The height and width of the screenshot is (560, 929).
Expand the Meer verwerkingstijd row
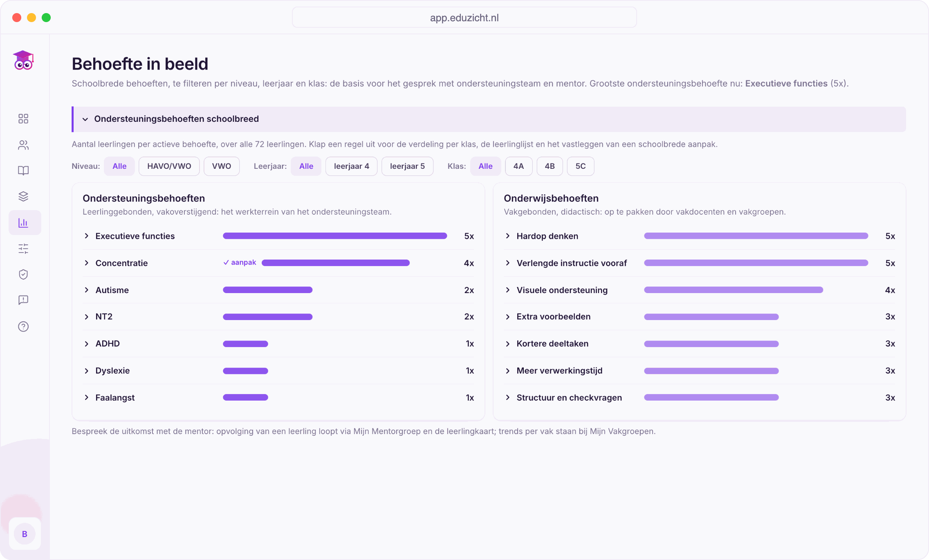[700, 371]
